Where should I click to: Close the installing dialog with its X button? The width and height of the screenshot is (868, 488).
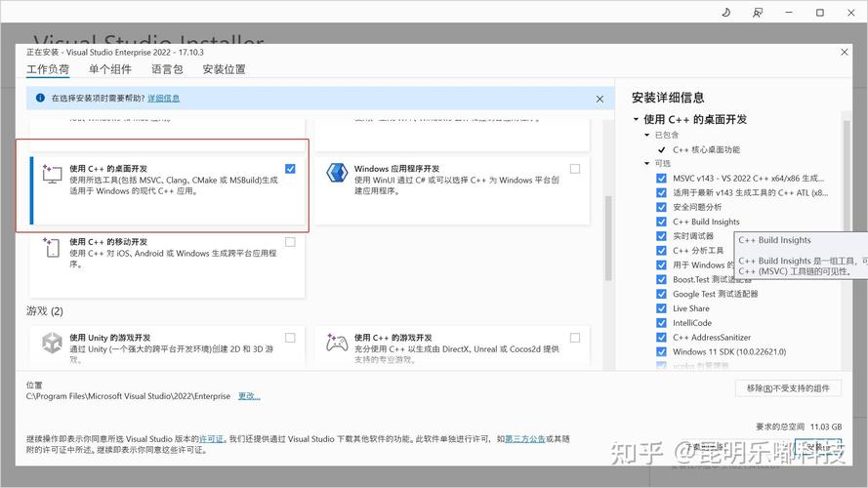click(x=845, y=52)
